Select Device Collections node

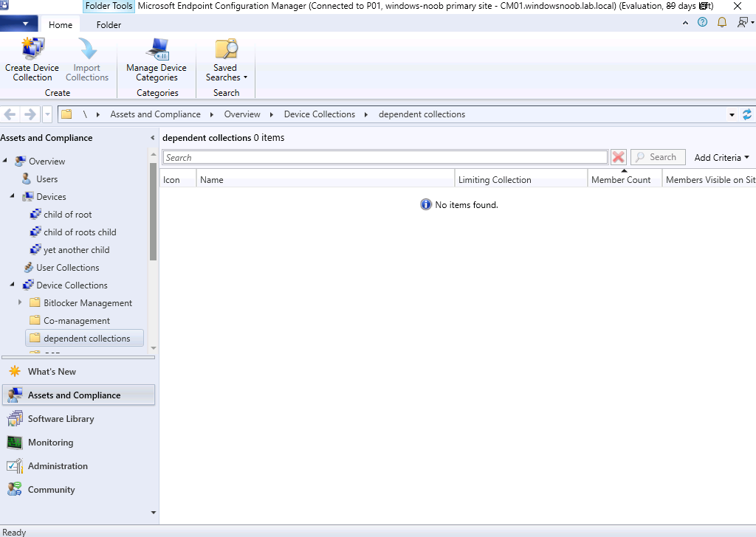(72, 285)
